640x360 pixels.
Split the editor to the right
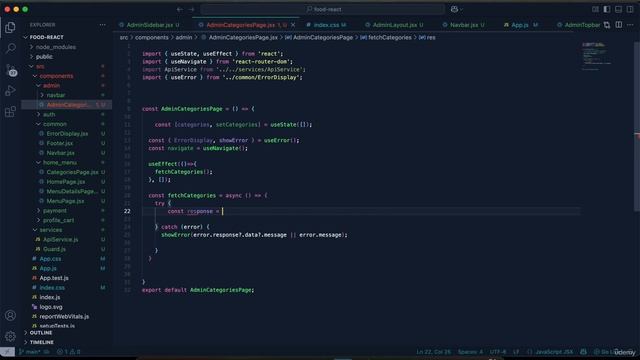[x=619, y=25]
